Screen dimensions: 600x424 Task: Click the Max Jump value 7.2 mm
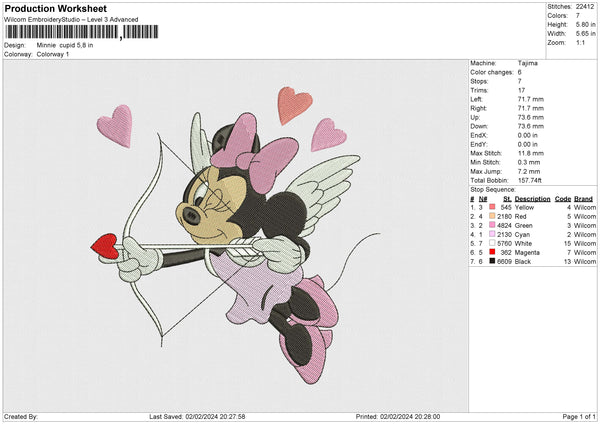coord(528,171)
